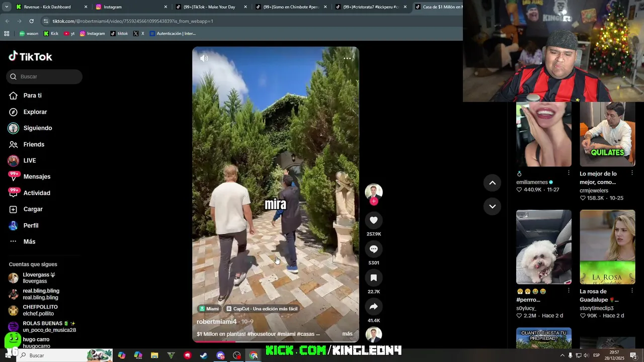Screen dimensions: 644x362
Task: Open the video three-dots options menu
Action: 347,58
